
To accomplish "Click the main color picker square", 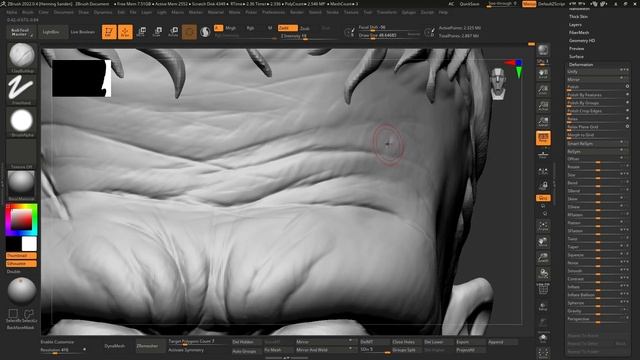I will 21,220.
